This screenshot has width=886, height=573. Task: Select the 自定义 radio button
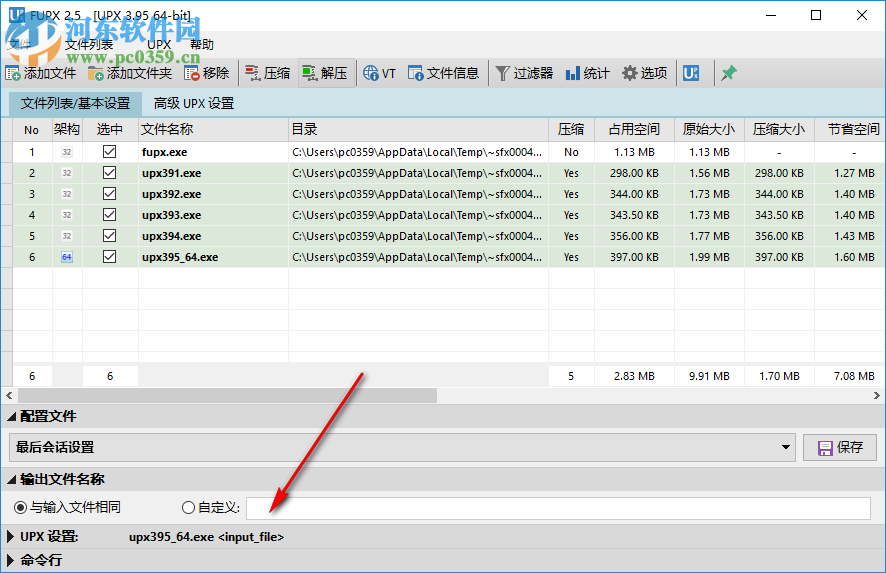click(x=188, y=507)
